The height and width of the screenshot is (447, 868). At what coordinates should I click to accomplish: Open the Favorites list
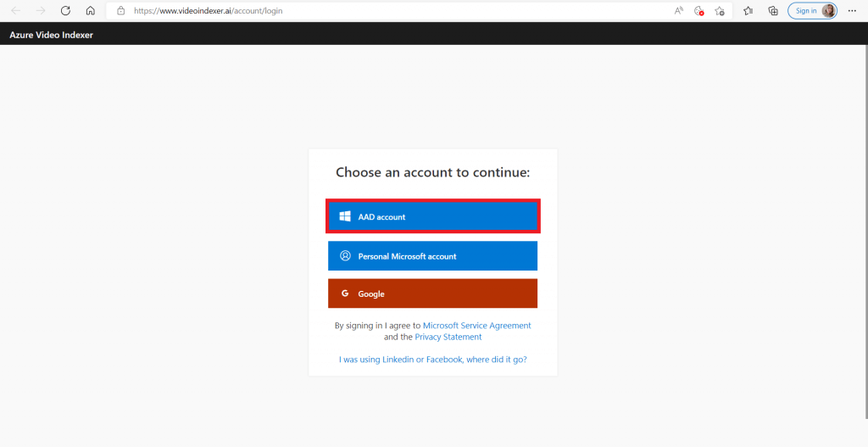pyautogui.click(x=748, y=11)
